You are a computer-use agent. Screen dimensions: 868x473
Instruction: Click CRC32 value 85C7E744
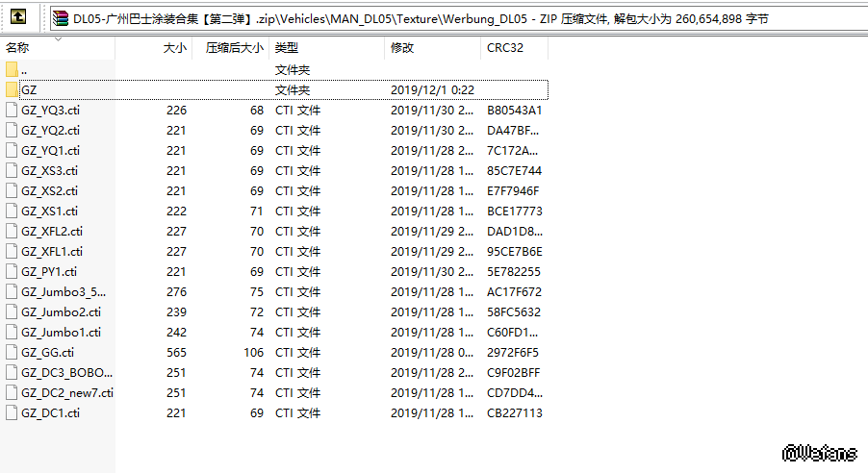(514, 171)
